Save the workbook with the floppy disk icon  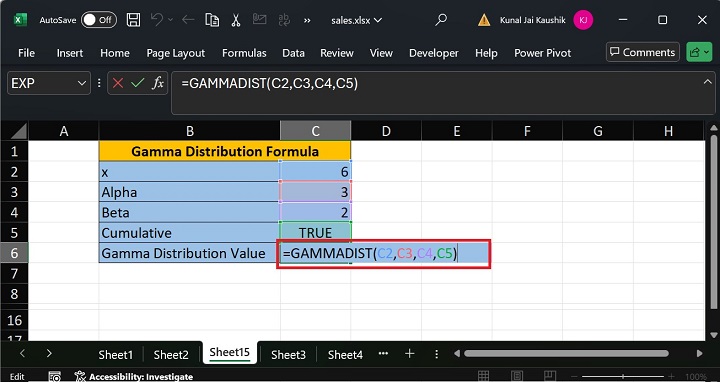[133, 20]
